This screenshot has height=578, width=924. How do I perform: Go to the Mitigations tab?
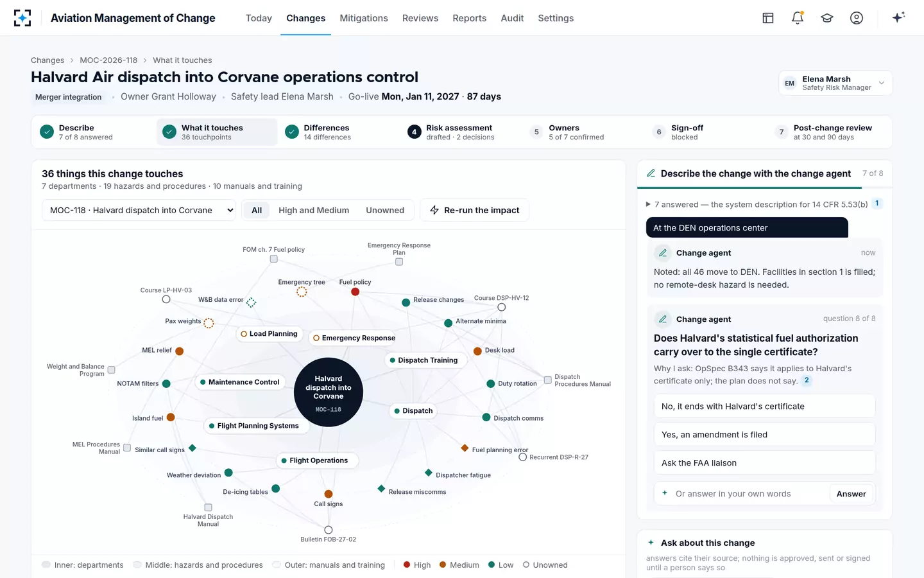tap(364, 18)
